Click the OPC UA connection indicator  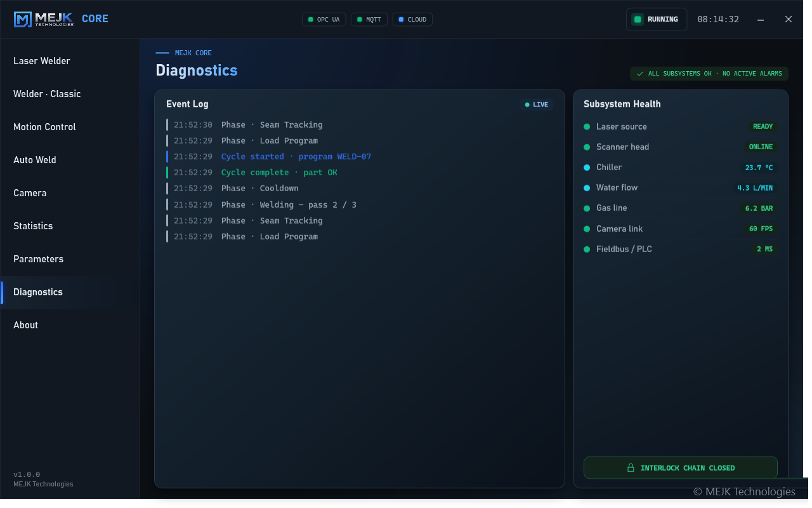324,20
